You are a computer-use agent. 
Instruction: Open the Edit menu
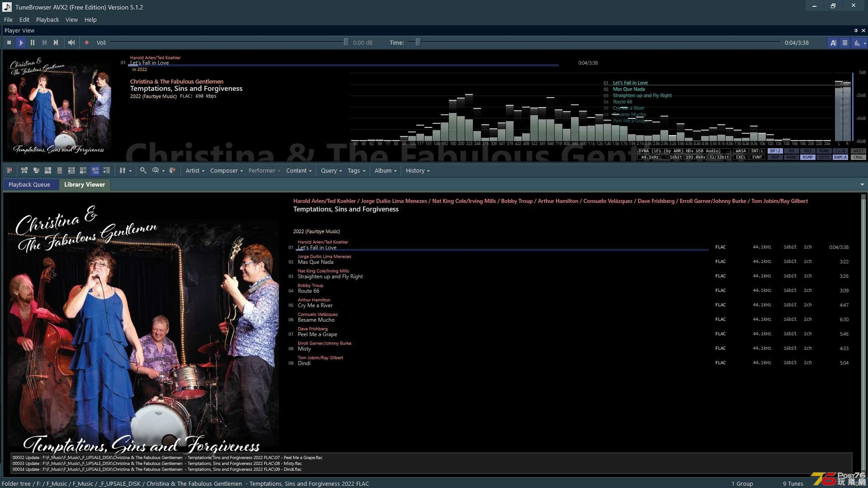24,19
